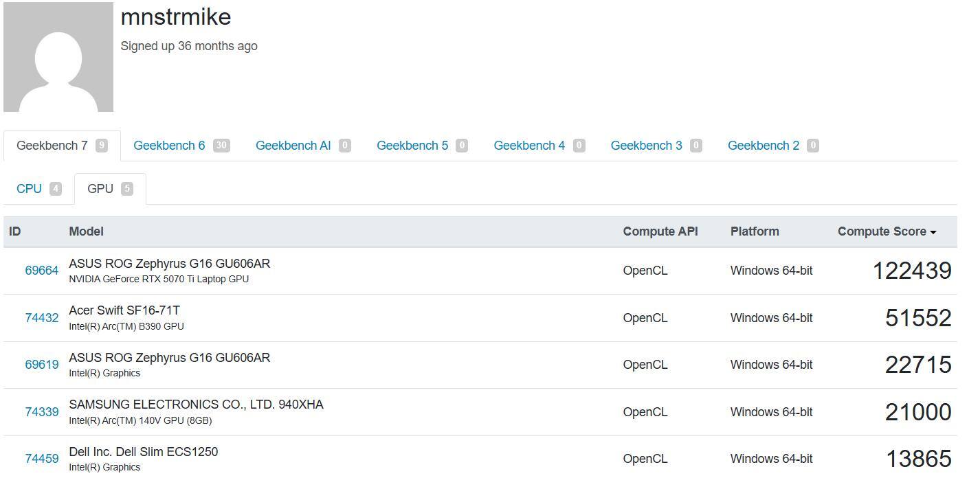Click the compute score 21000
This screenshot has height=489, width=980.
coord(918,412)
